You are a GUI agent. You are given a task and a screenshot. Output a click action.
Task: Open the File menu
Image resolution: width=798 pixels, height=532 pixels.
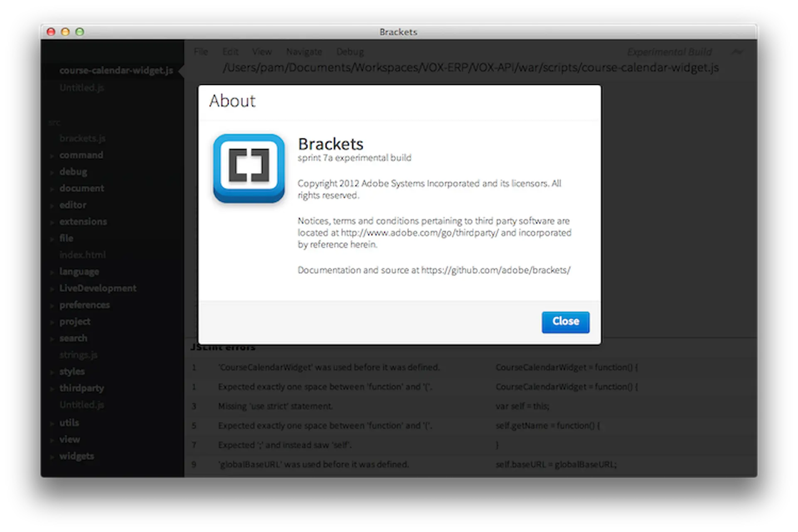coord(201,52)
